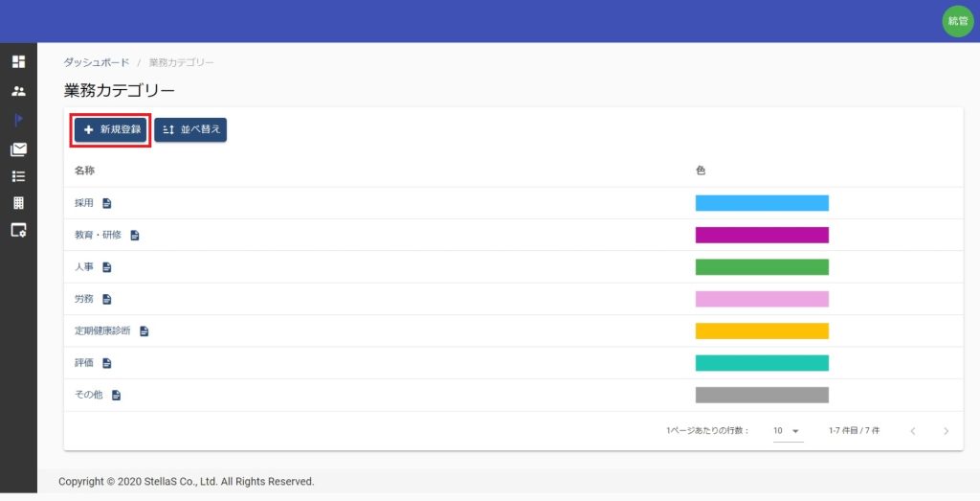The image size is (980, 501).
Task: Open the dashboard icon in sidebar
Action: click(18, 62)
